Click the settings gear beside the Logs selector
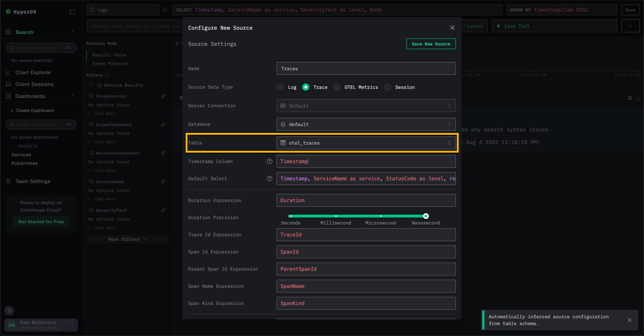The height and width of the screenshot is (336, 644). pos(165,10)
